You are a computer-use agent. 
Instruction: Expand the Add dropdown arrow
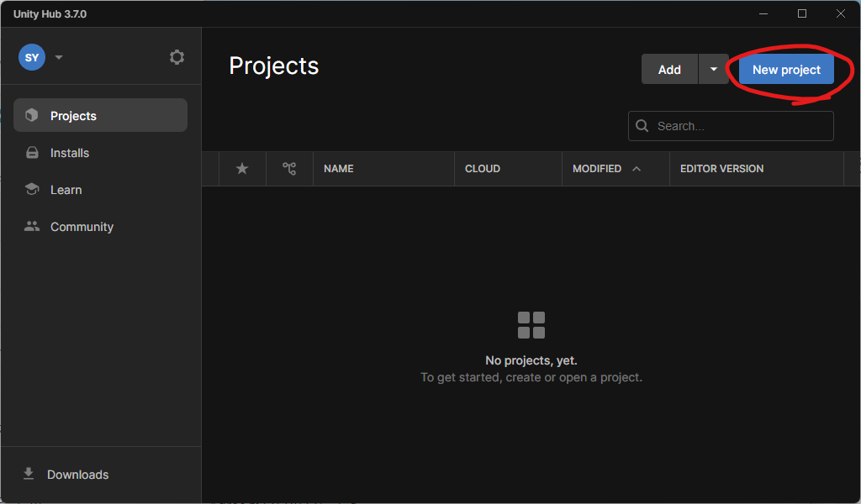713,69
